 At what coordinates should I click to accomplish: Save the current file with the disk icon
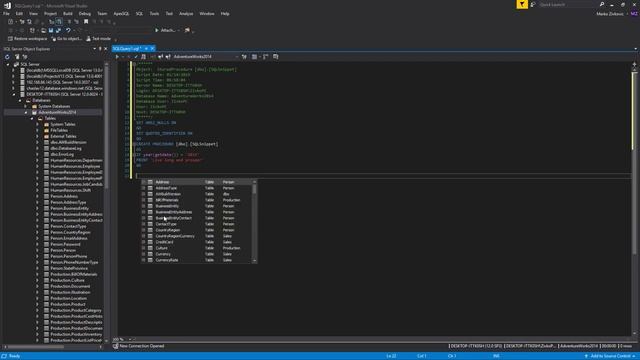pos(51,30)
